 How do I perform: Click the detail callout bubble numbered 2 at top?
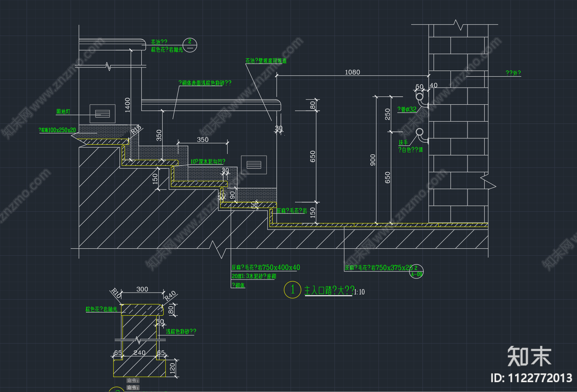190,45
